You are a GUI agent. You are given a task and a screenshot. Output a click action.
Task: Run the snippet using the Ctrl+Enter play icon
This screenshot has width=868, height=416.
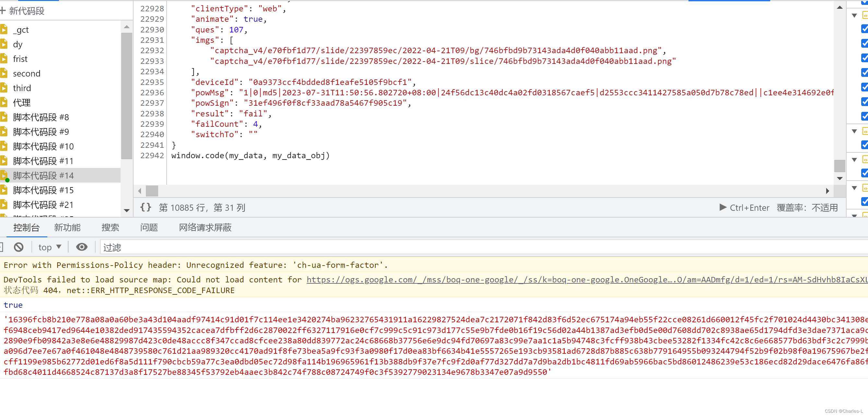click(723, 207)
